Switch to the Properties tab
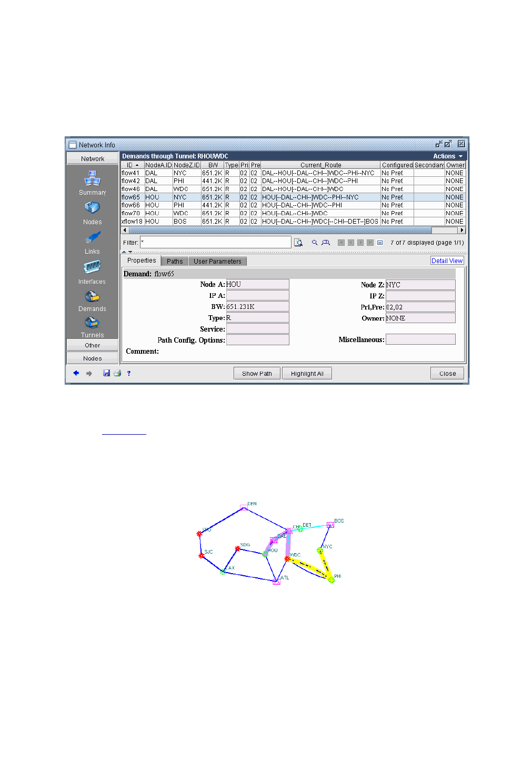This screenshot has height=781, width=532. pyautogui.click(x=142, y=261)
